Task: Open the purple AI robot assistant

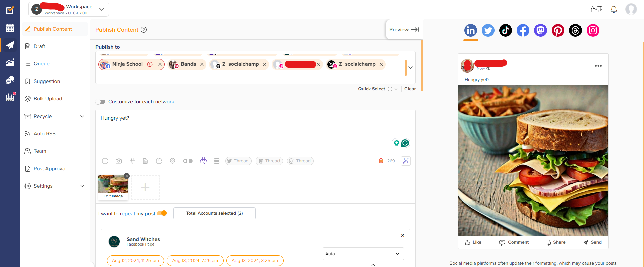Action: pyautogui.click(x=203, y=161)
